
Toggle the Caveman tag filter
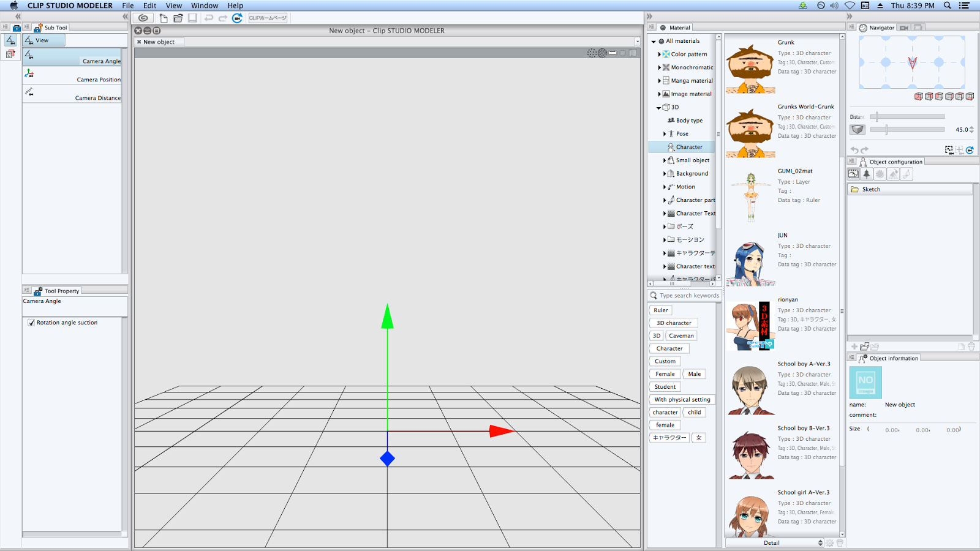tap(681, 336)
